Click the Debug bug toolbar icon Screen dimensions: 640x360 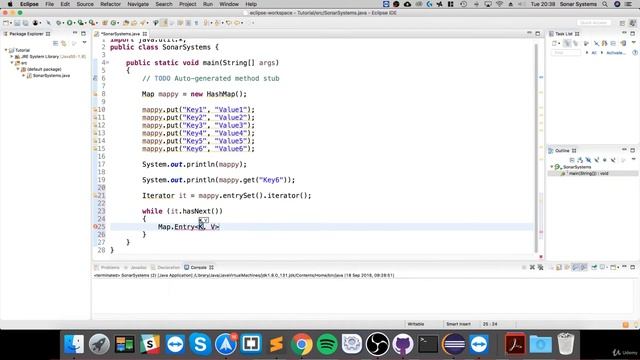pos(59,23)
